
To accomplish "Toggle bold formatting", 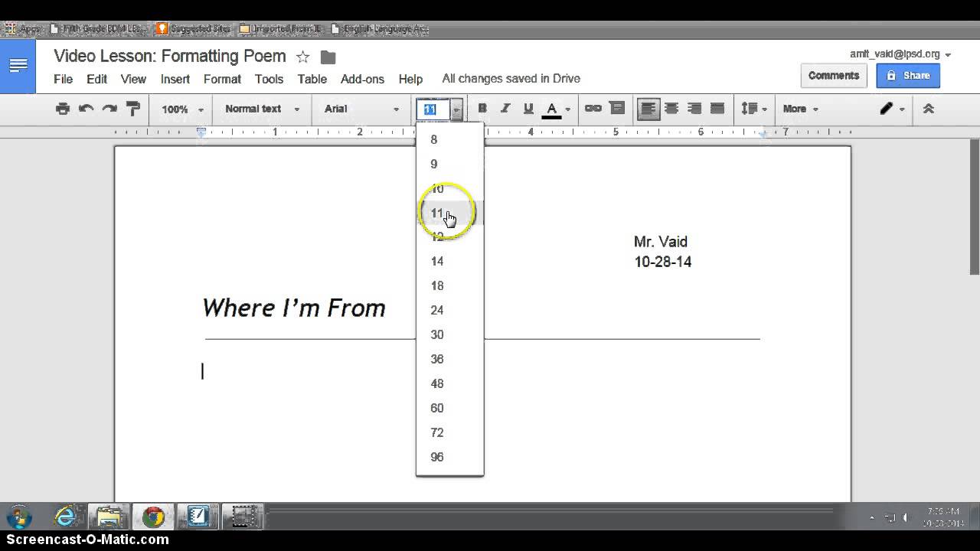I will pos(482,109).
